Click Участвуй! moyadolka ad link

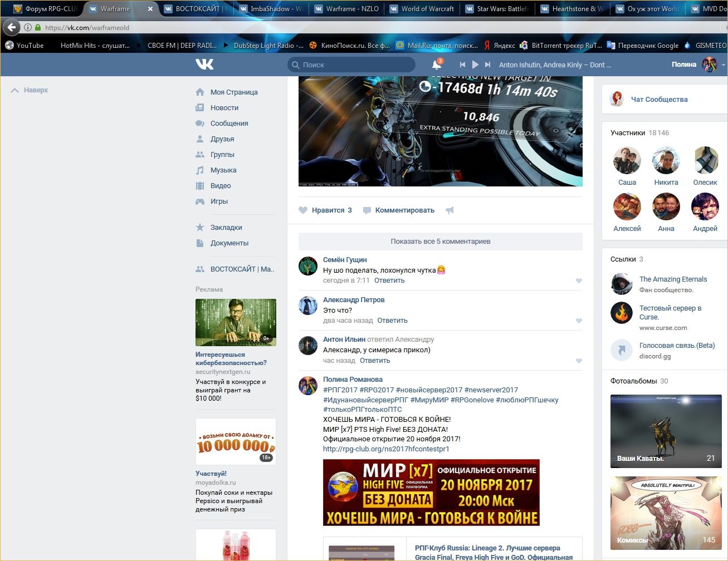tap(211, 474)
